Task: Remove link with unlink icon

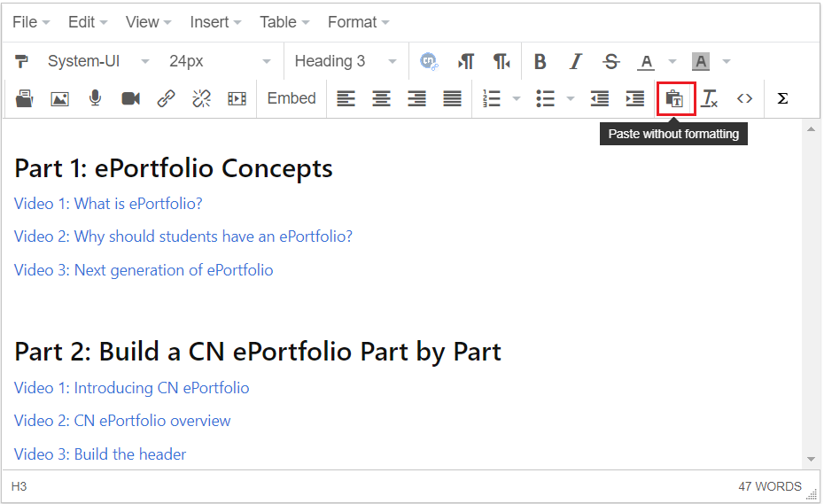Action: (201, 98)
